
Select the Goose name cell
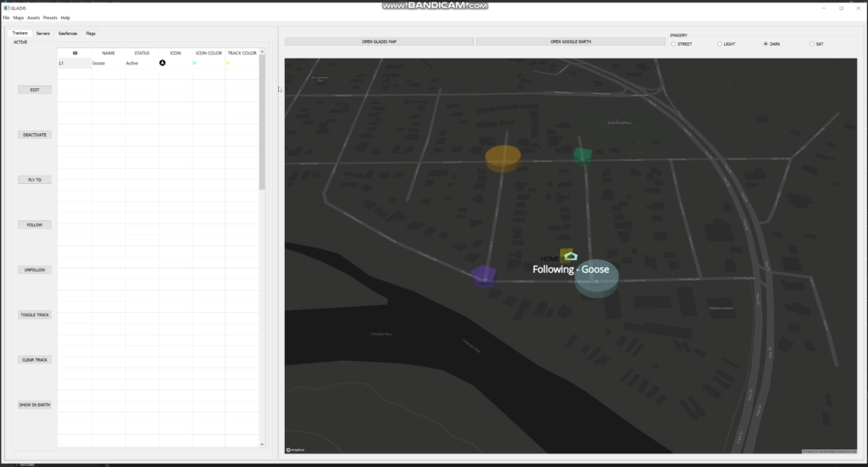pos(108,63)
